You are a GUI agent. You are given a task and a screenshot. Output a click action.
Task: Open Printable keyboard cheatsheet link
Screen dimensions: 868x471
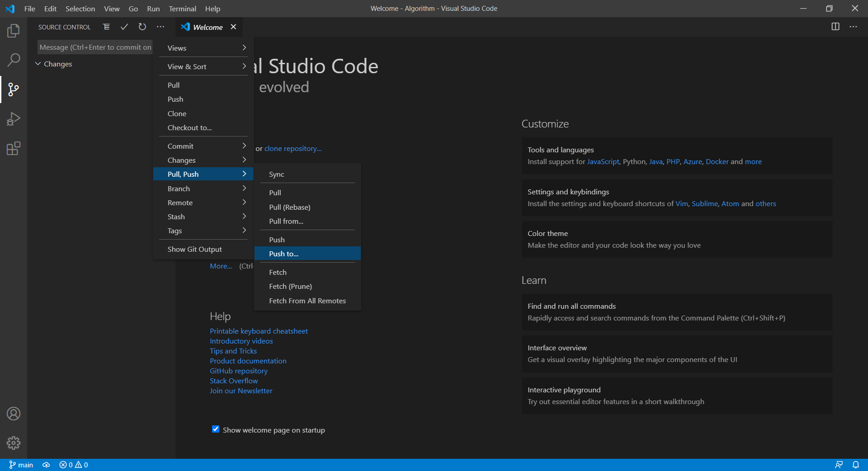coord(259,331)
